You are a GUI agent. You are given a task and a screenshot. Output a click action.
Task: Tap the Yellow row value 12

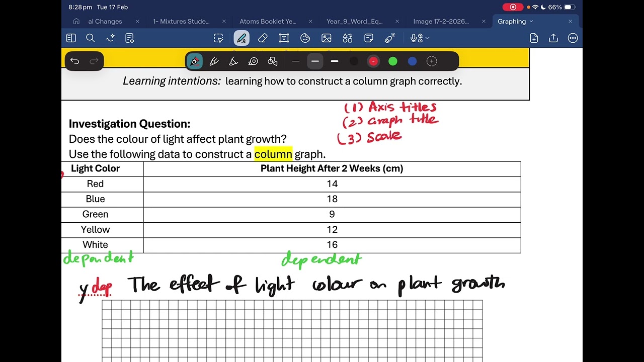332,229
